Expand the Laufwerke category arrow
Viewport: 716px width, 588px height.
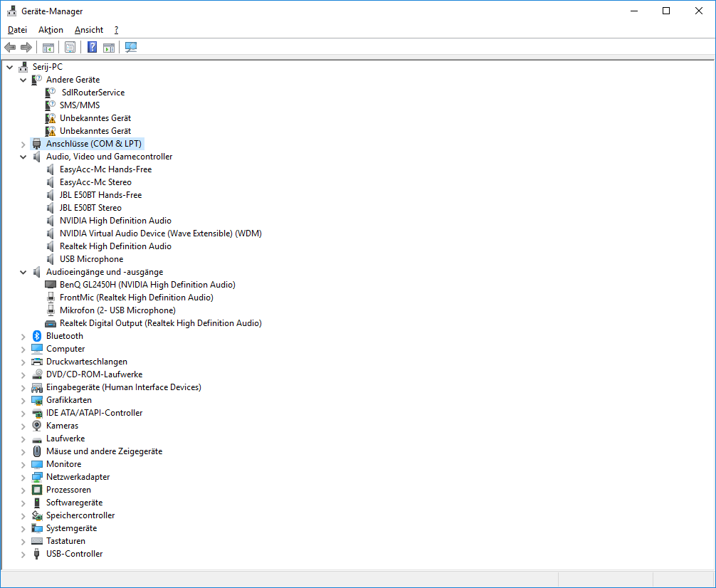[23, 439]
